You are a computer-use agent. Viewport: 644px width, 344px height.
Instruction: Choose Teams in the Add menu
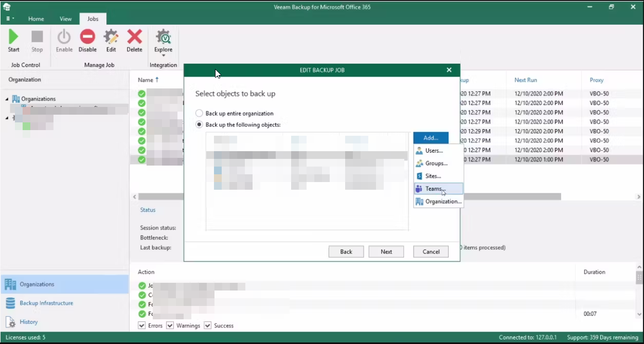coord(439,189)
